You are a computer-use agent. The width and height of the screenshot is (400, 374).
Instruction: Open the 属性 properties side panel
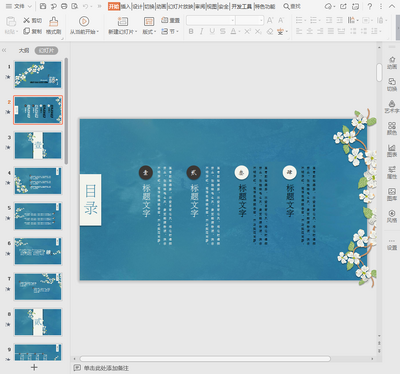pos(392,172)
